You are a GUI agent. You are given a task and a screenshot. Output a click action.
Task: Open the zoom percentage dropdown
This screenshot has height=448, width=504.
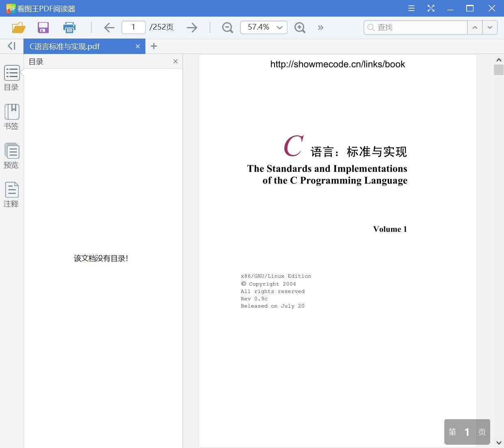tap(279, 27)
